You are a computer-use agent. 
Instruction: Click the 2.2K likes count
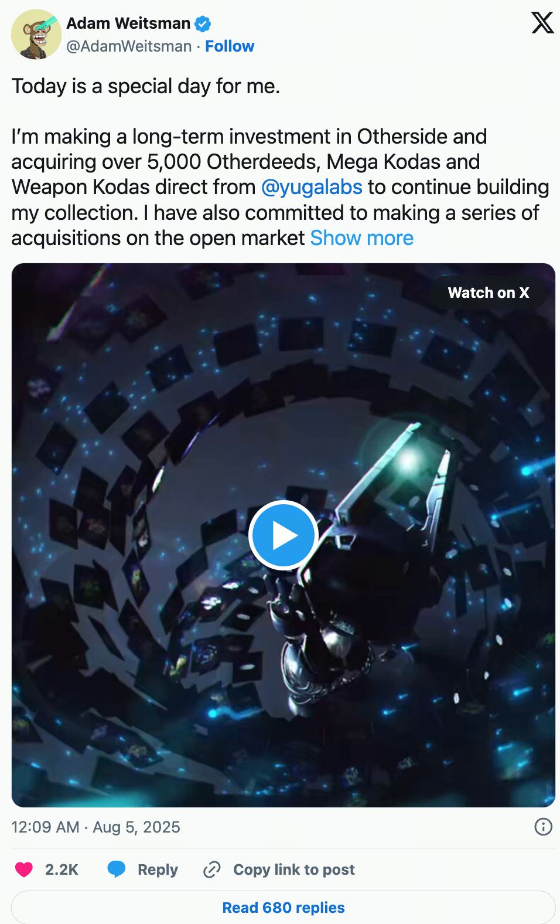pyautogui.click(x=62, y=869)
